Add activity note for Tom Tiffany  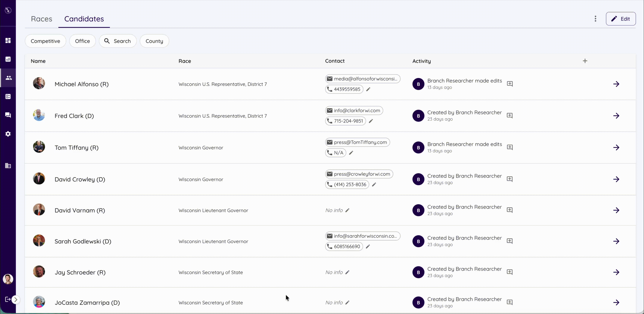[x=510, y=147]
